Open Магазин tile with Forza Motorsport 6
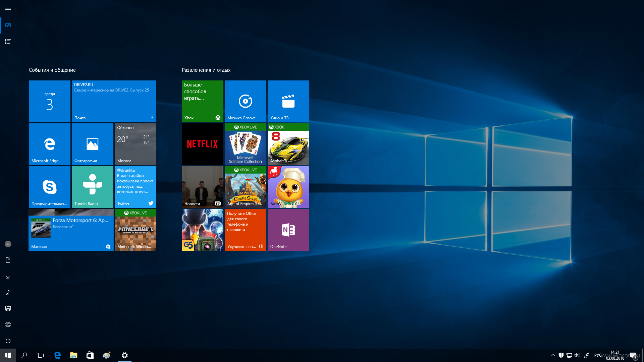Screen dimensions: 644x362 tap(71, 230)
